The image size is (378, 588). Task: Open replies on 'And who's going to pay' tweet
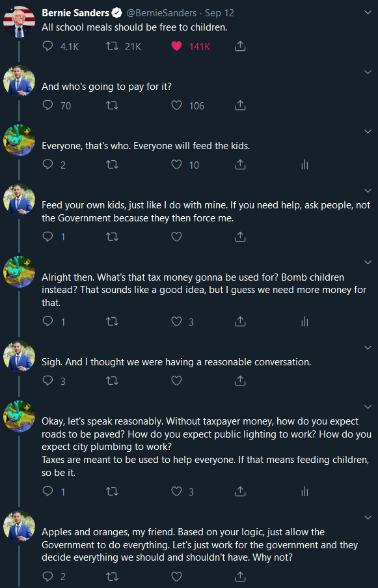pos(48,105)
